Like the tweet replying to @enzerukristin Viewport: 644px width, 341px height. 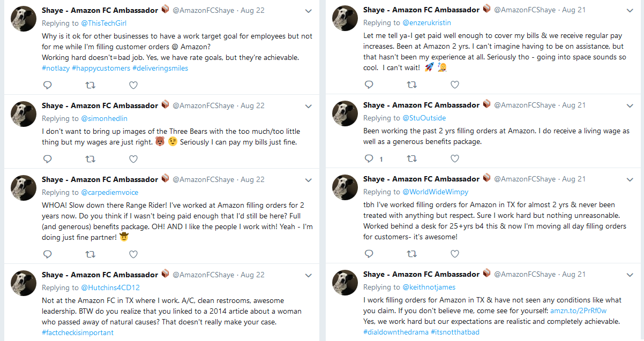(454, 84)
